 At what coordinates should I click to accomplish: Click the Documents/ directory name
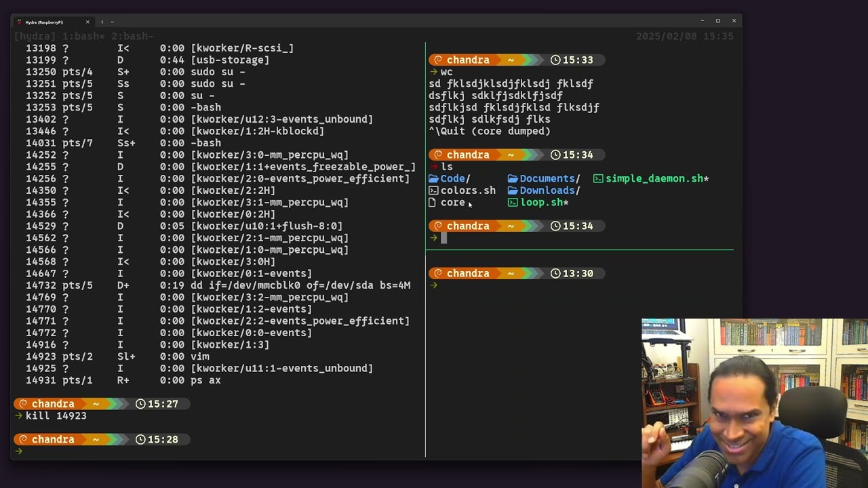550,179
